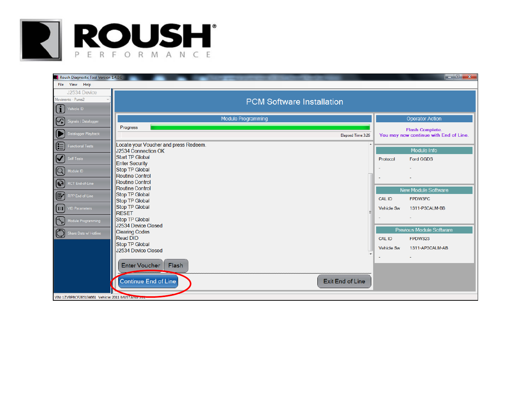Viewport: 532px width, 399px height.
Task: Click the Flash button
Action: tap(176, 265)
